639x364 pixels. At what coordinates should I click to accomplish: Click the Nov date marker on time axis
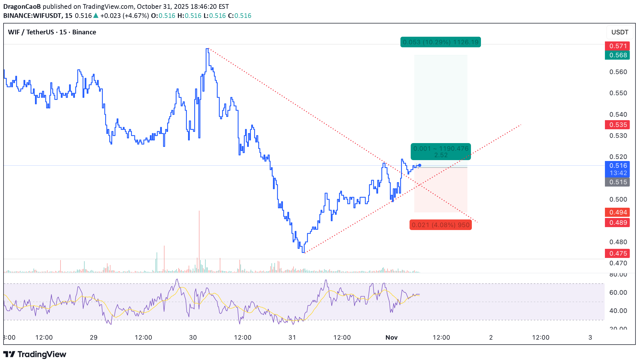(x=391, y=337)
